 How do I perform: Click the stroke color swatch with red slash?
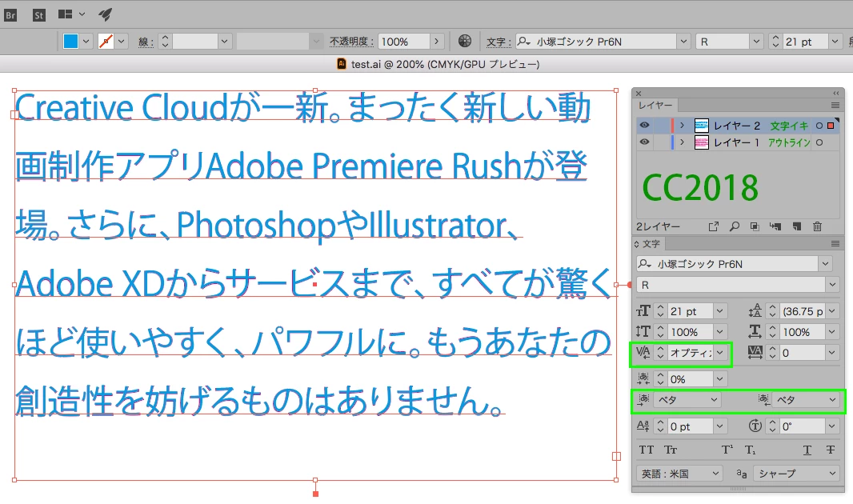[x=106, y=42]
